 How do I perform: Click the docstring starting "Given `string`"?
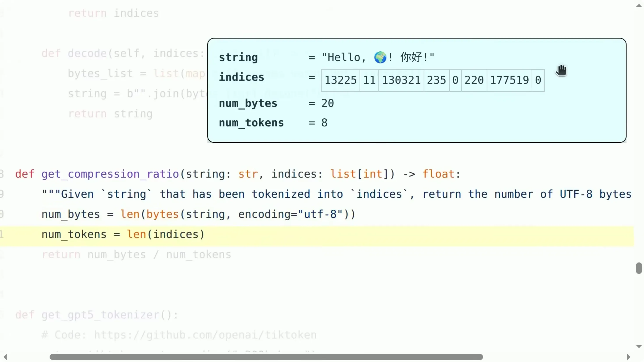tap(336, 194)
